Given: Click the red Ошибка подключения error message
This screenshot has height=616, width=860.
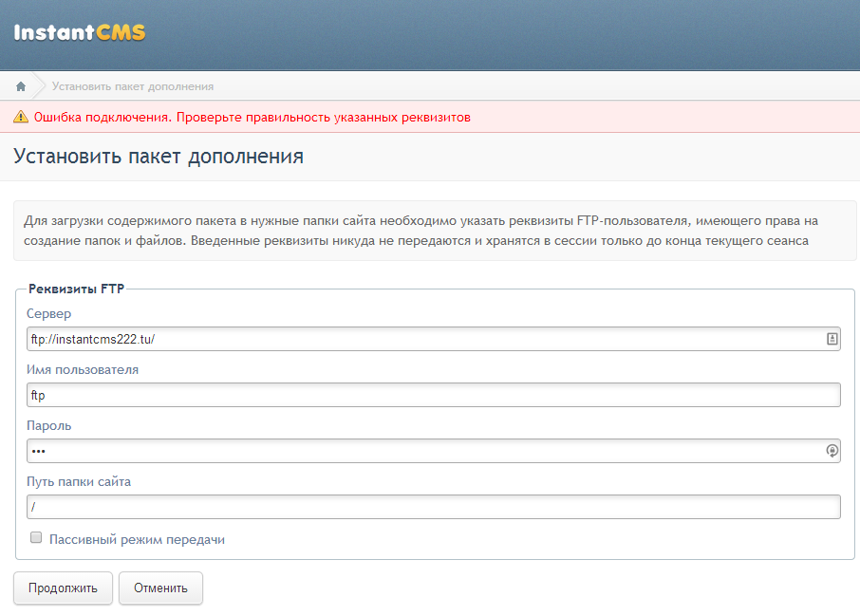Looking at the screenshot, I should pos(252,118).
